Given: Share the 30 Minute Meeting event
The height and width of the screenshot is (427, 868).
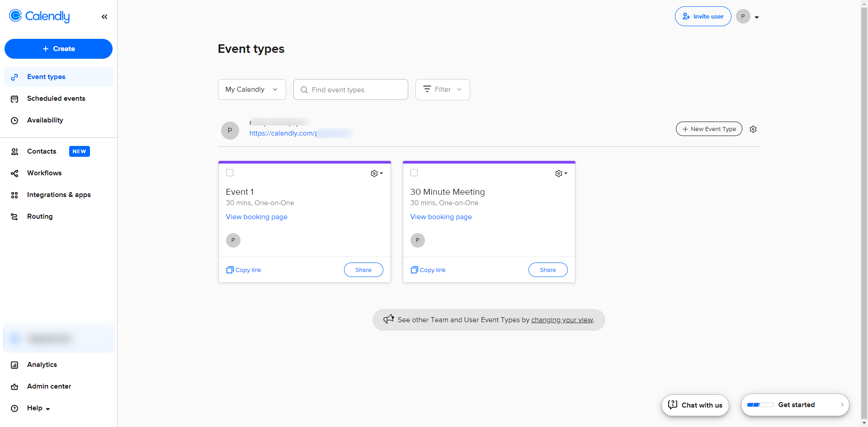Looking at the screenshot, I should point(548,270).
